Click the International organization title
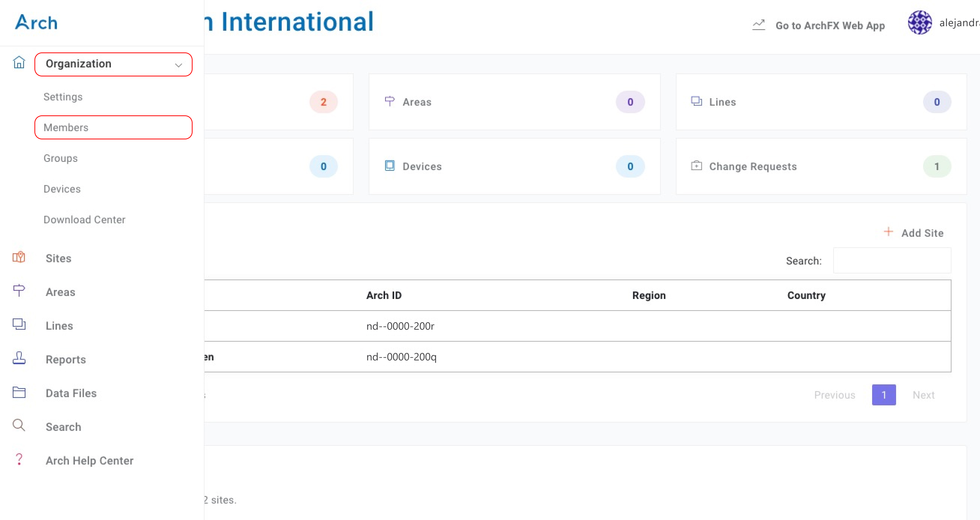980x520 pixels. click(x=289, y=21)
